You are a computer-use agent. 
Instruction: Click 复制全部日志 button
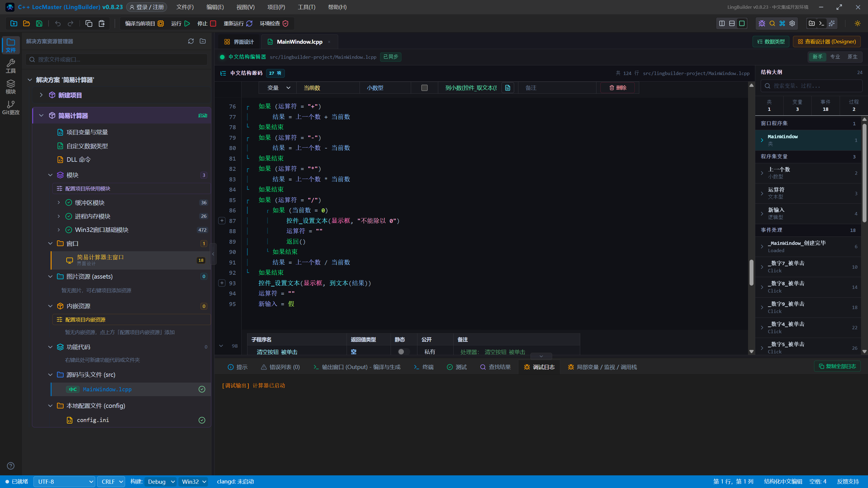pos(837,366)
